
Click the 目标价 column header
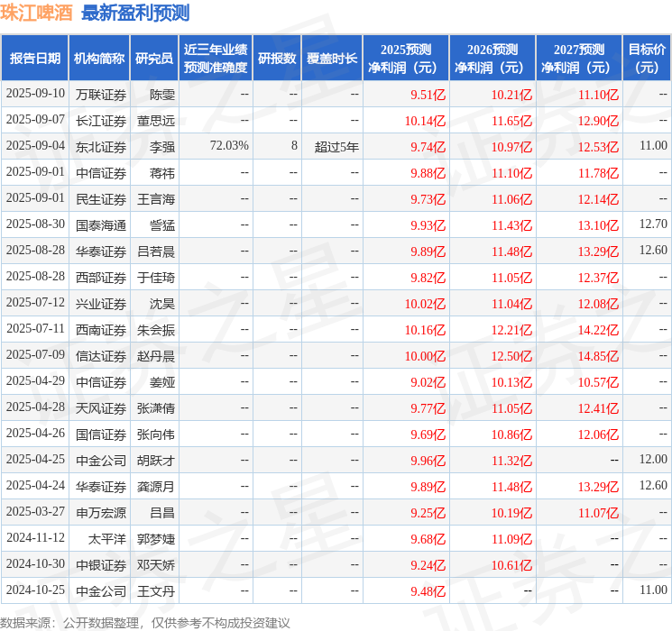[647, 58]
